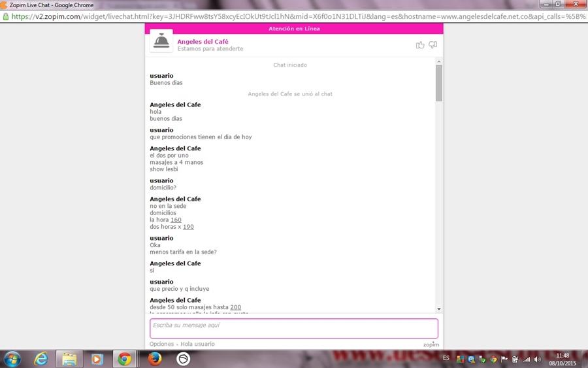The image size is (588, 368).
Task: Click the scrollbar up arrow in chat
Action: coord(439,61)
